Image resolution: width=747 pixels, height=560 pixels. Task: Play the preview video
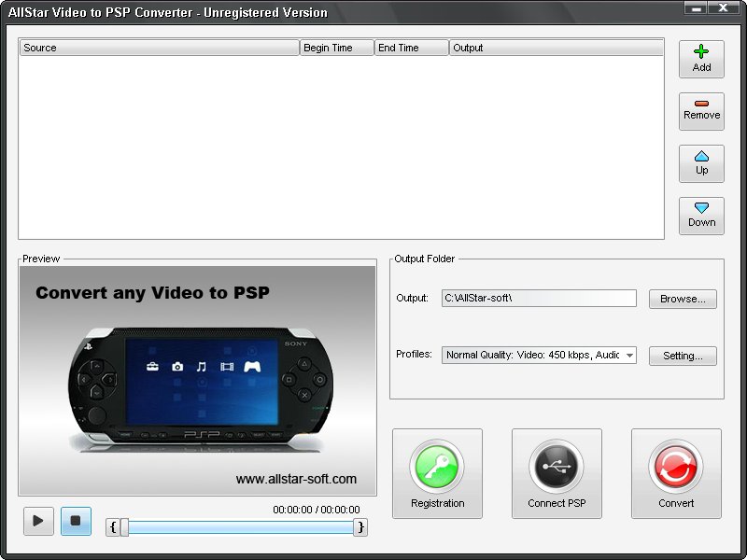coord(38,521)
